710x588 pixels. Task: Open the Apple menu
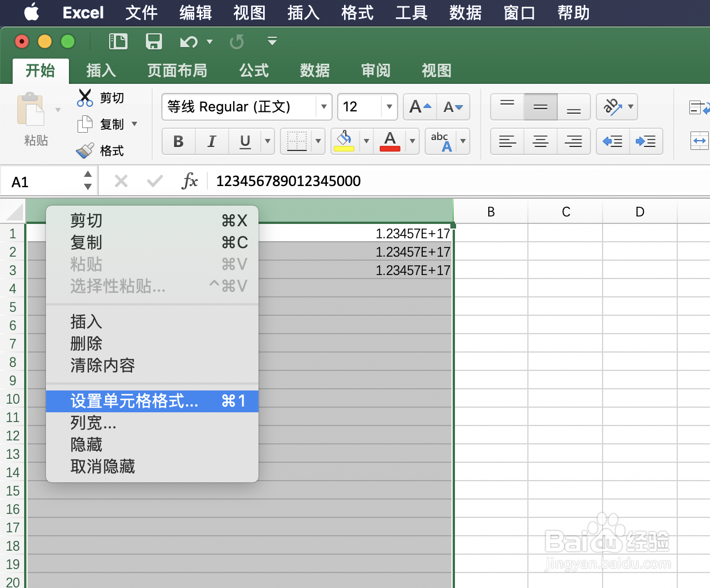pos(32,12)
